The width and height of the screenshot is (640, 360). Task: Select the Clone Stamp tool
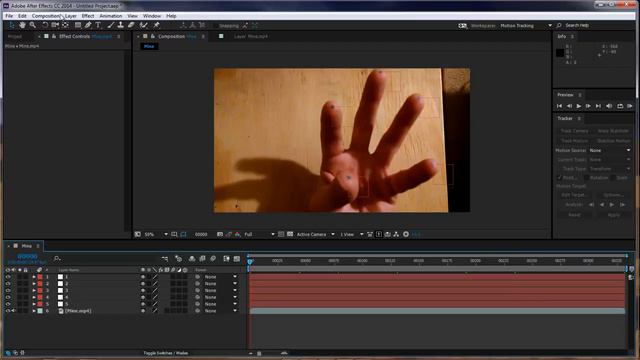click(x=120, y=25)
